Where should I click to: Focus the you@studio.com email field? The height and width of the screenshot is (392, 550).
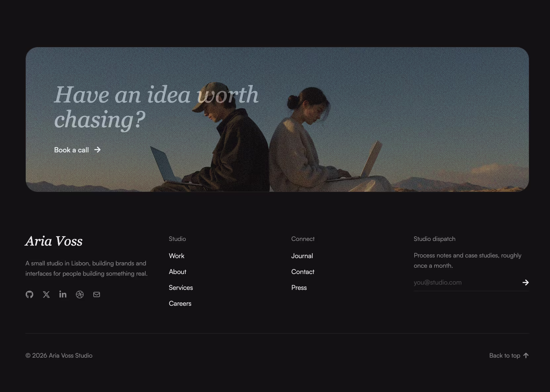(x=466, y=282)
